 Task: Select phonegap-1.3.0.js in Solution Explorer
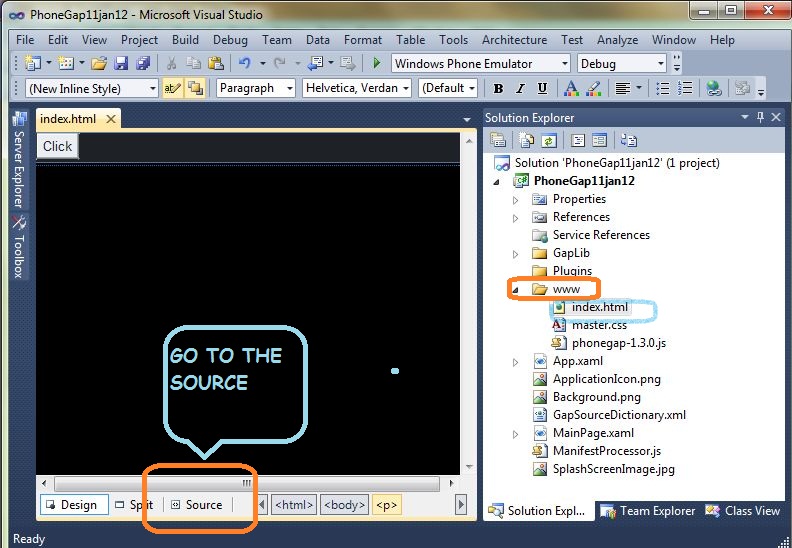click(619, 343)
